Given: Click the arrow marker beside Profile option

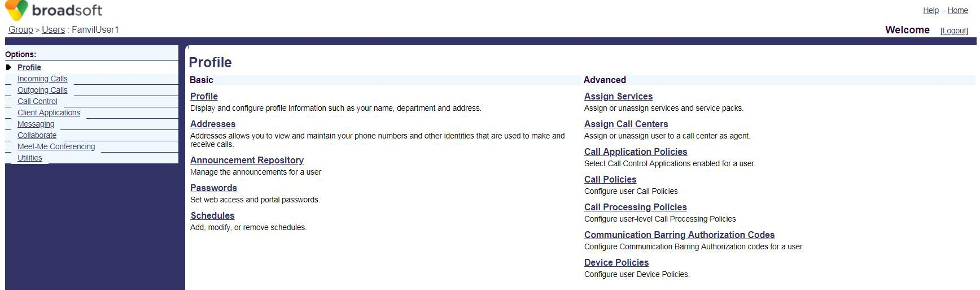Looking at the screenshot, I should 8,67.
